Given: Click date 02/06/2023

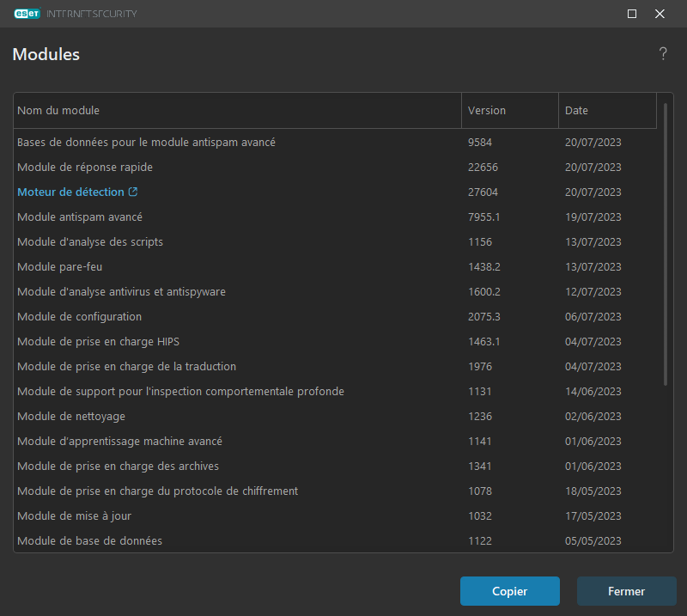Looking at the screenshot, I should click(x=593, y=416).
